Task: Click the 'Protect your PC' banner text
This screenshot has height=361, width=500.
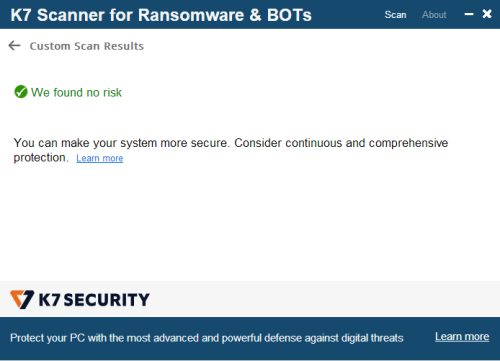Action: click(x=207, y=338)
